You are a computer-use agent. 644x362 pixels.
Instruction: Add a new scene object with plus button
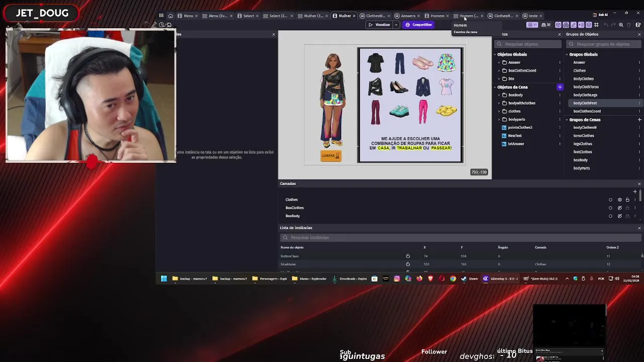point(559,87)
